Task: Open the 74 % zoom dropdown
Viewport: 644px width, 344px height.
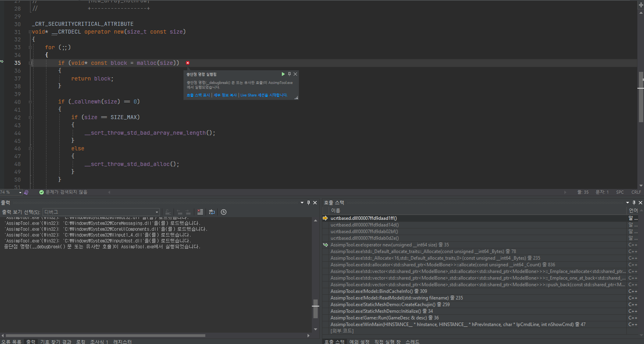Action: click(x=20, y=192)
